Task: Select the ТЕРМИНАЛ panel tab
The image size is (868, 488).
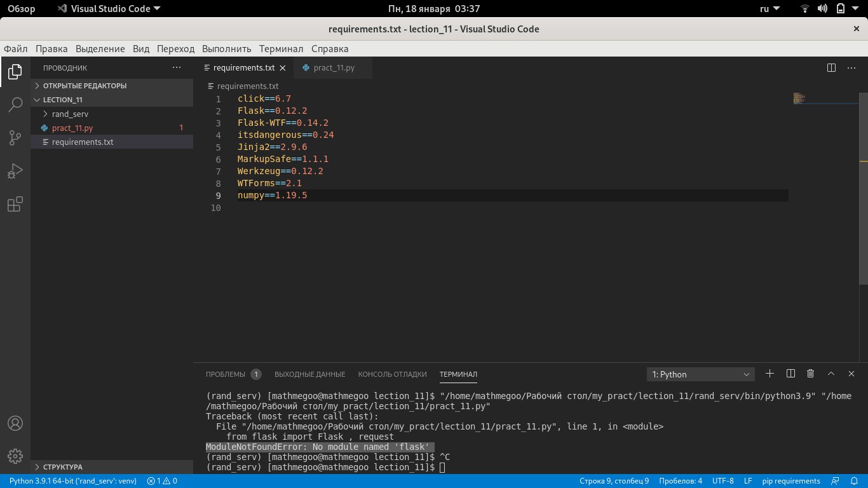Action: pyautogui.click(x=458, y=374)
